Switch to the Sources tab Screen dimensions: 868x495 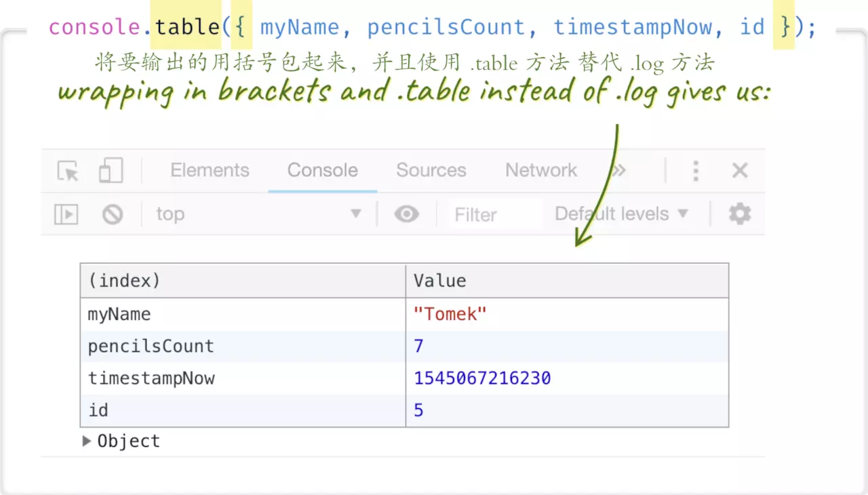(431, 170)
